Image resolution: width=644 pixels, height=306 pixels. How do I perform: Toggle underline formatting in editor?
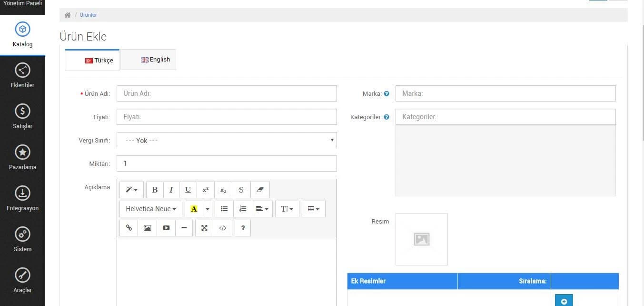point(188,190)
